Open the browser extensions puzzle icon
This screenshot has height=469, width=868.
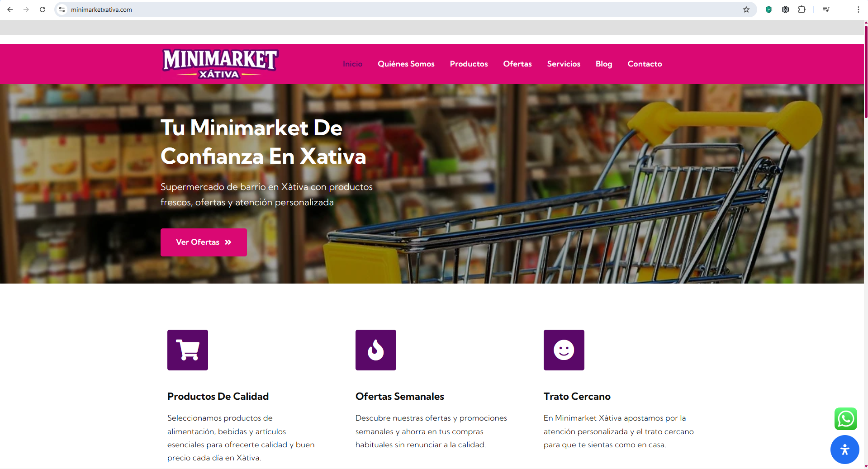[x=802, y=9]
